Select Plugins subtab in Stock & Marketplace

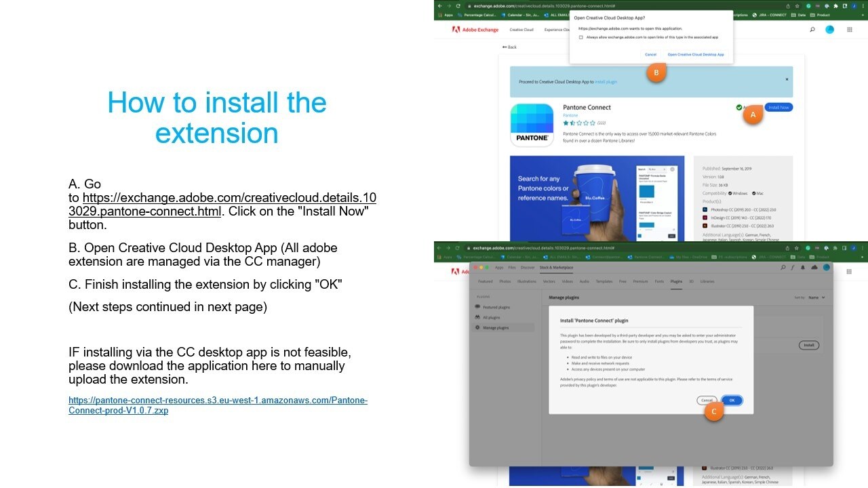676,281
